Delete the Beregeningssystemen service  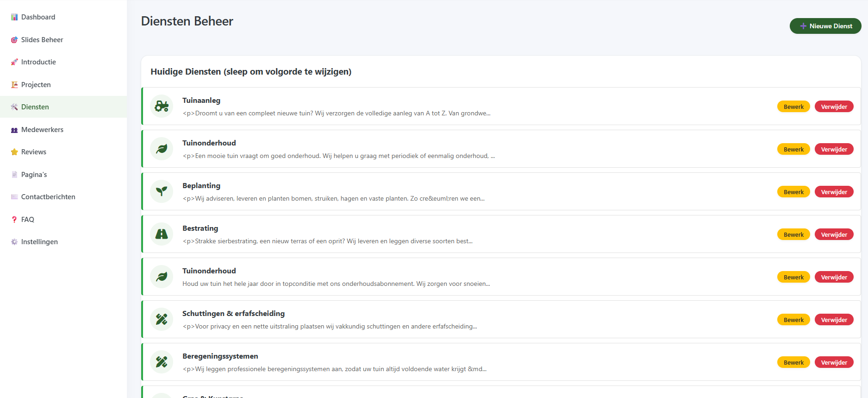pos(834,362)
